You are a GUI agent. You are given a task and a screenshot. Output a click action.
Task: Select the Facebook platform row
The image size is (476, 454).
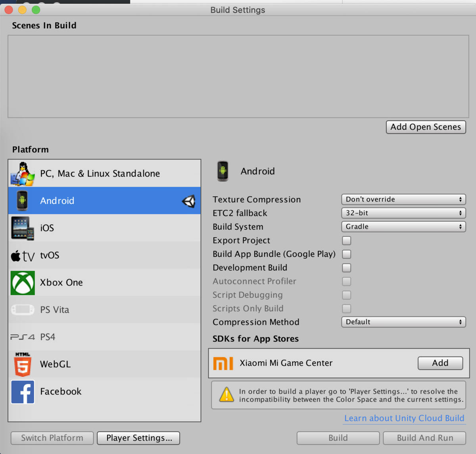[x=104, y=392]
